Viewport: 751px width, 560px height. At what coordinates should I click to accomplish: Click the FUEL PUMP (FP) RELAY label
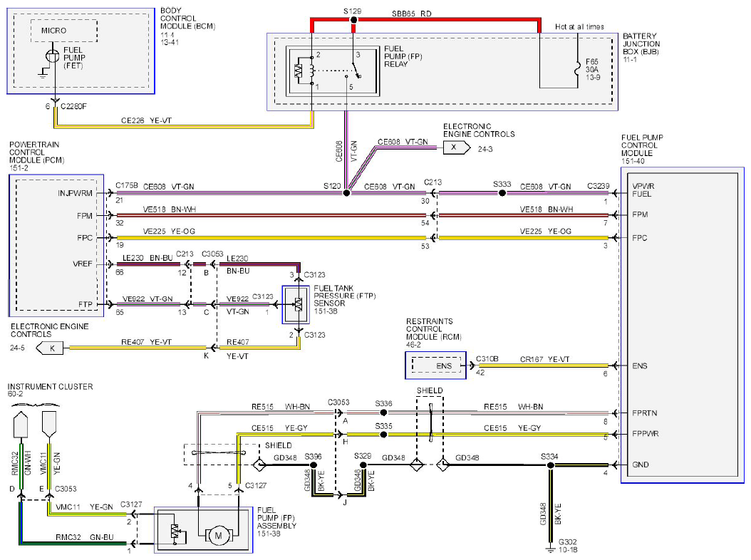click(403, 56)
